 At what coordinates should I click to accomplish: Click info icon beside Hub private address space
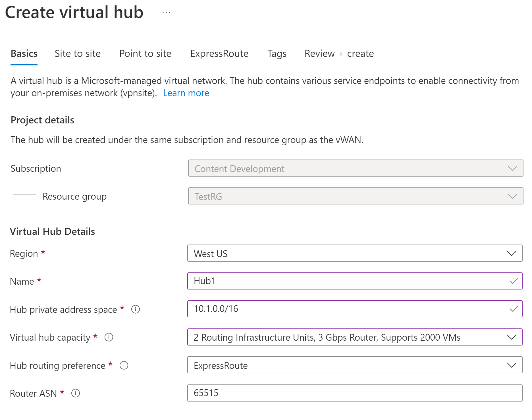[x=136, y=309]
